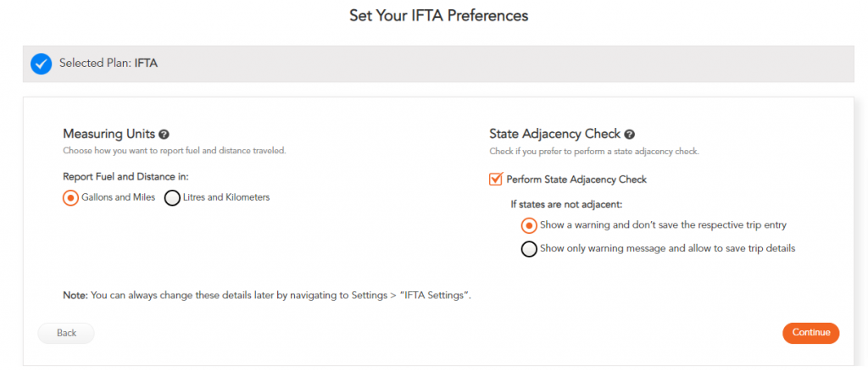868x371 pixels.
Task: Click the note about IFTA Settings
Action: pyautogui.click(x=267, y=296)
